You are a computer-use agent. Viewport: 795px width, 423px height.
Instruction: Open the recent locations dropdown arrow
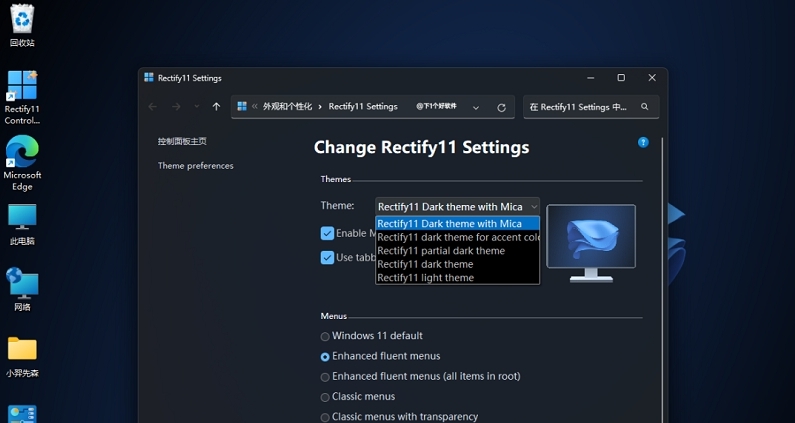coord(197,107)
